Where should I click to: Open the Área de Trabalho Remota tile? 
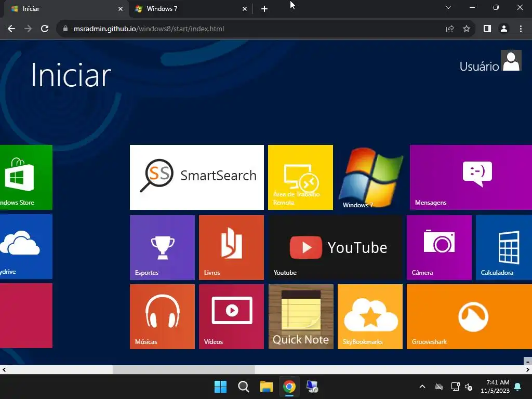tap(300, 177)
